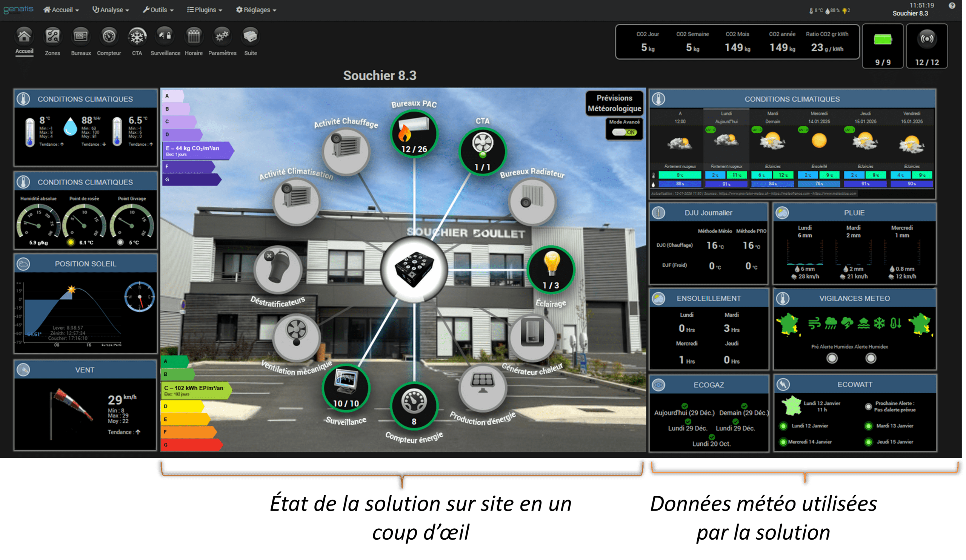Click the Prochaine Alerte indicator dot

869,407
